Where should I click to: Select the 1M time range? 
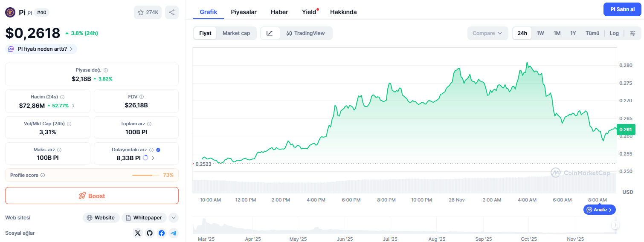[557, 33]
